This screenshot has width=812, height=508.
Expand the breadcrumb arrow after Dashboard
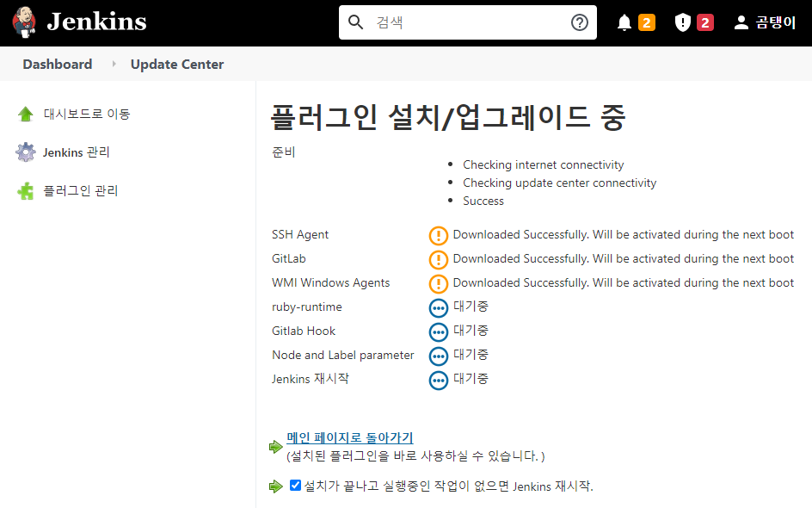click(x=114, y=64)
